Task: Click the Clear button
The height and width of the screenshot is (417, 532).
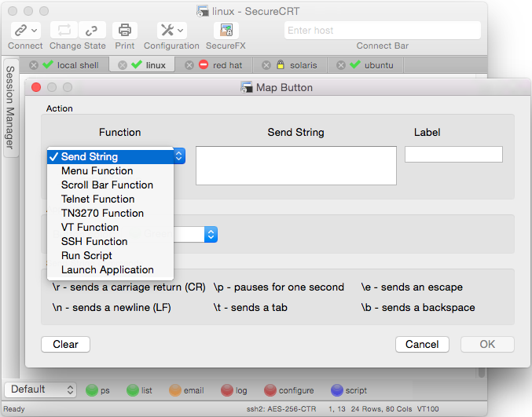Action: point(65,345)
